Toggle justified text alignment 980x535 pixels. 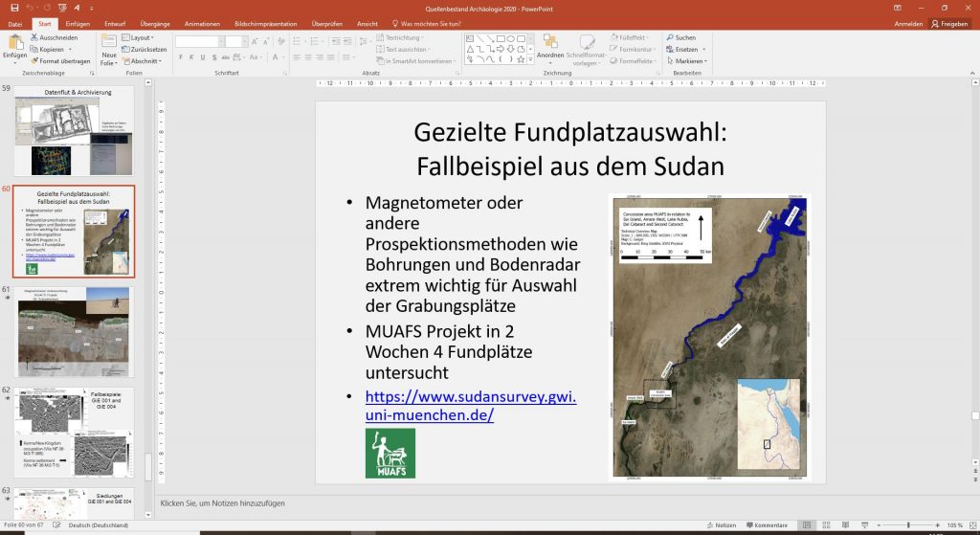coord(330,57)
